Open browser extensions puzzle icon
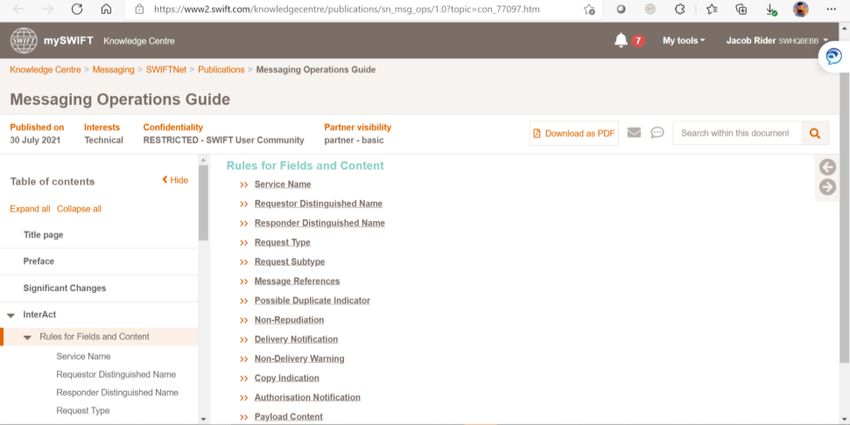Image resolution: width=850 pixels, height=425 pixels. point(680,9)
